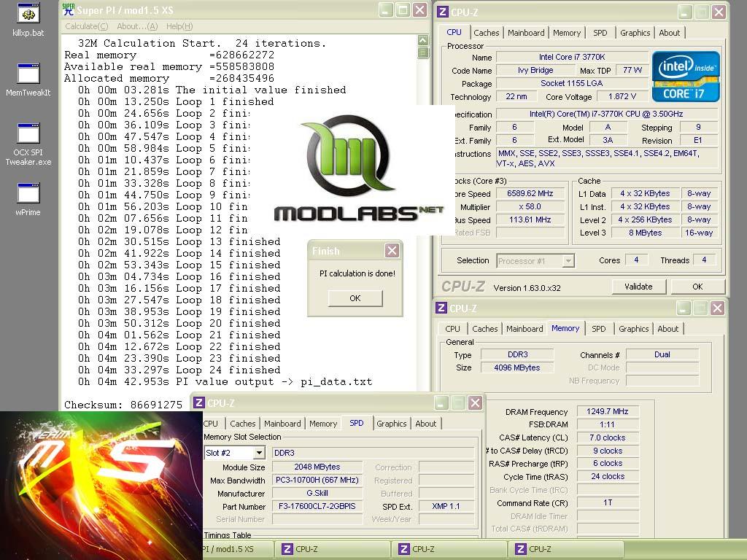Activate third CPU-Z taskbar button
The image size is (747, 560).
pyautogui.click(x=566, y=549)
